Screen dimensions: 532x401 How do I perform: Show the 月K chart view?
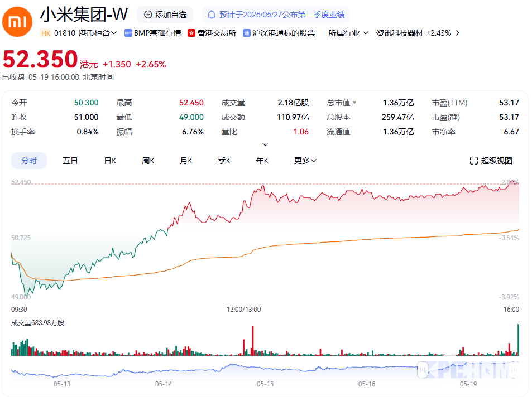(x=186, y=161)
